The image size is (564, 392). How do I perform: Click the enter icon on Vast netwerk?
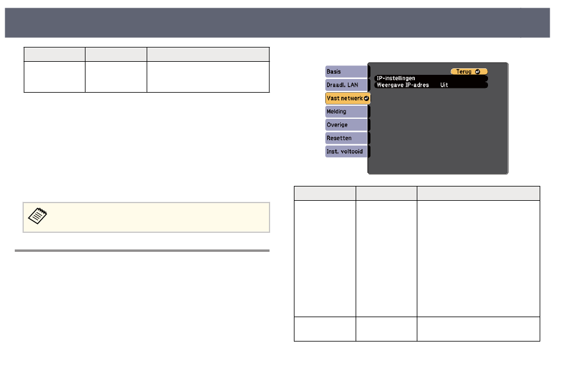(x=366, y=98)
